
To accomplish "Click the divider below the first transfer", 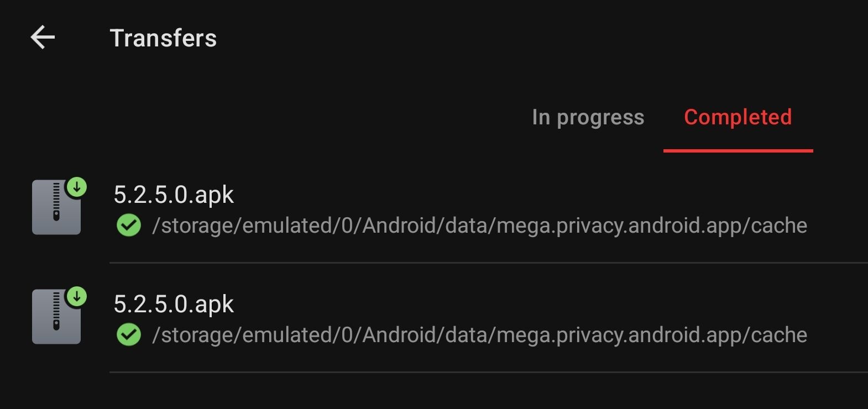I will (489, 263).
